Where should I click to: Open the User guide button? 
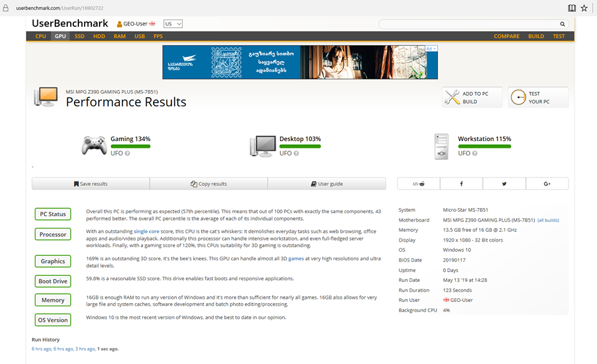326,184
